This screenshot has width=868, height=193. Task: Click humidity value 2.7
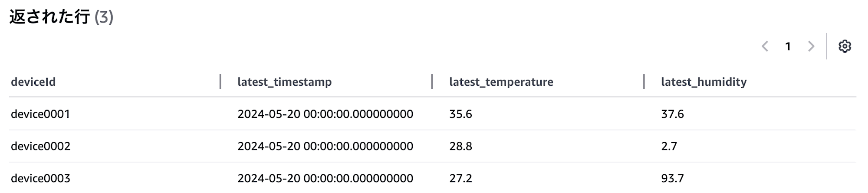coord(669,146)
